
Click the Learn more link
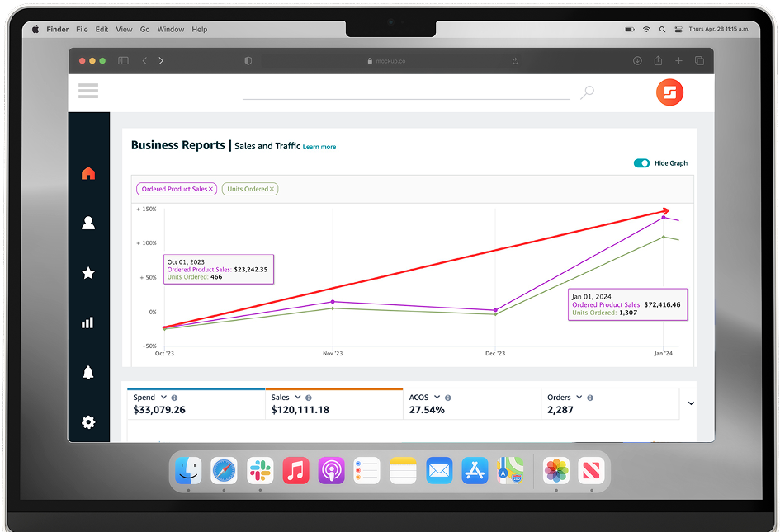coord(319,147)
